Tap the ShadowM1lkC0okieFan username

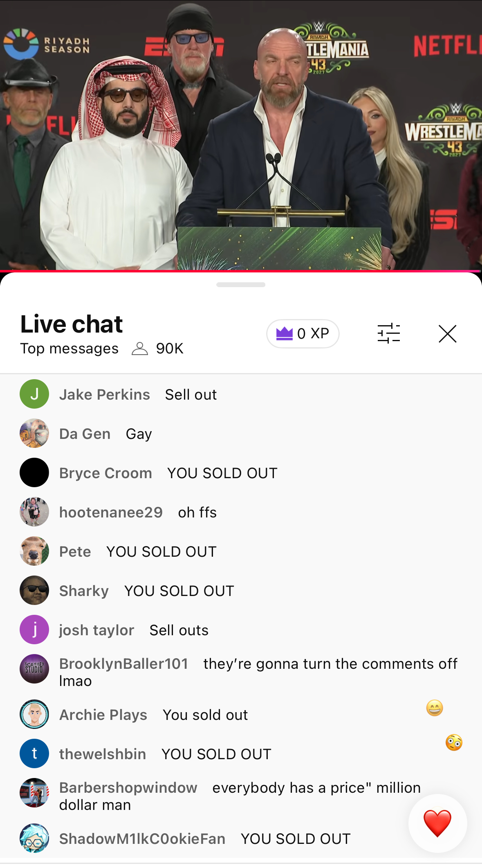coord(142,839)
